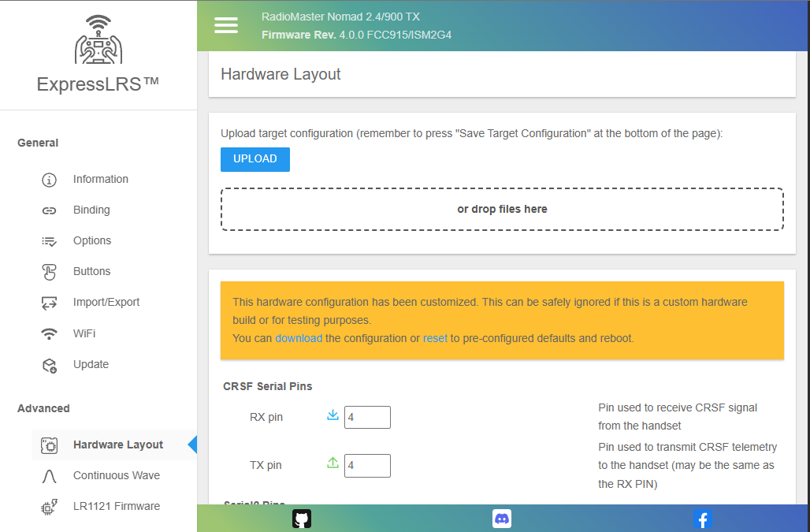The height and width of the screenshot is (532, 810).
Task: Click the UPLOAD button
Action: [255, 159]
